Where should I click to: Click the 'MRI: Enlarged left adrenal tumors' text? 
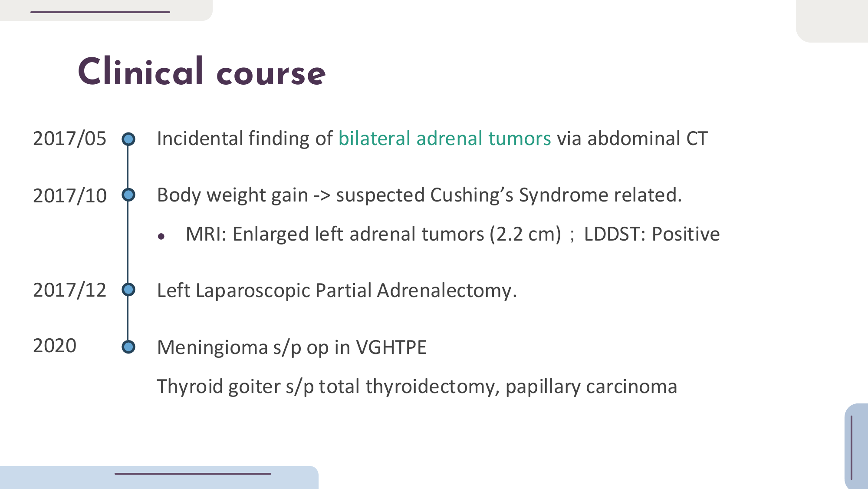pyautogui.click(x=373, y=234)
